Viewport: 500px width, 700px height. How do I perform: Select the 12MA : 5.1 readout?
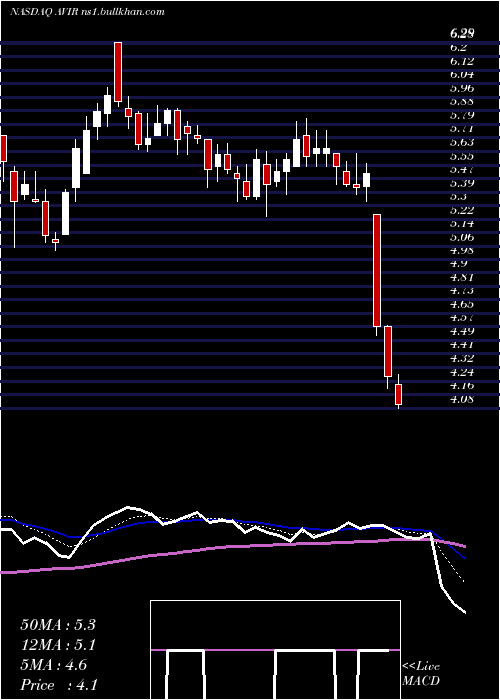pyautogui.click(x=58, y=645)
